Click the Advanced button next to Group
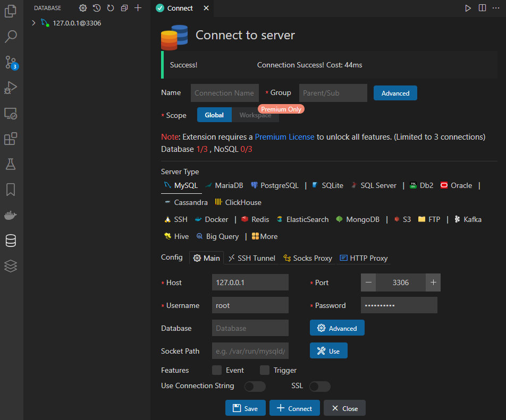Image resolution: width=506 pixels, height=420 pixels. [x=395, y=93]
